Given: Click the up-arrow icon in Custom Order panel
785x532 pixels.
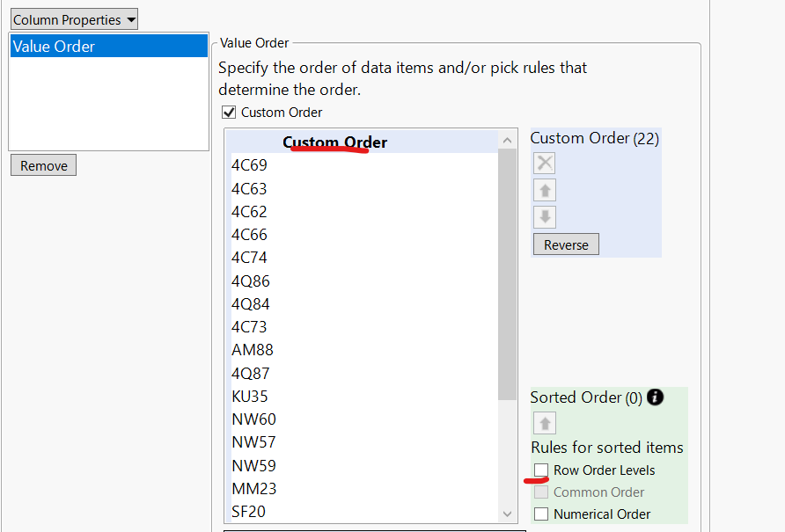Looking at the screenshot, I should [x=544, y=190].
